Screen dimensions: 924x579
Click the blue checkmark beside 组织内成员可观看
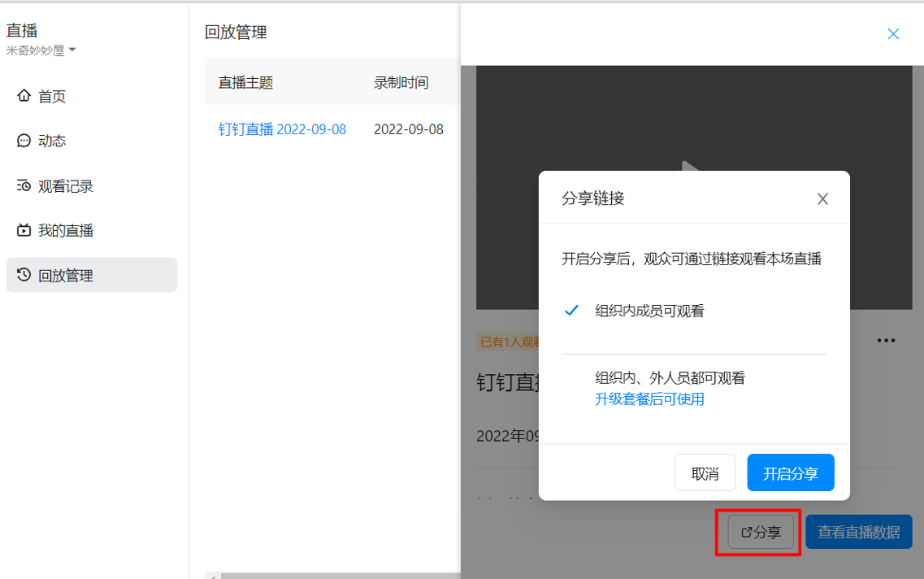tap(571, 310)
